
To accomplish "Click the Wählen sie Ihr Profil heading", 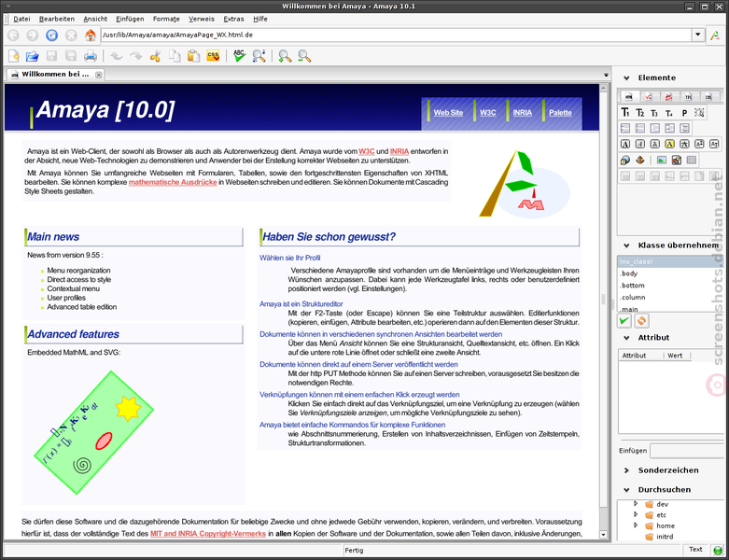I will click(289, 258).
